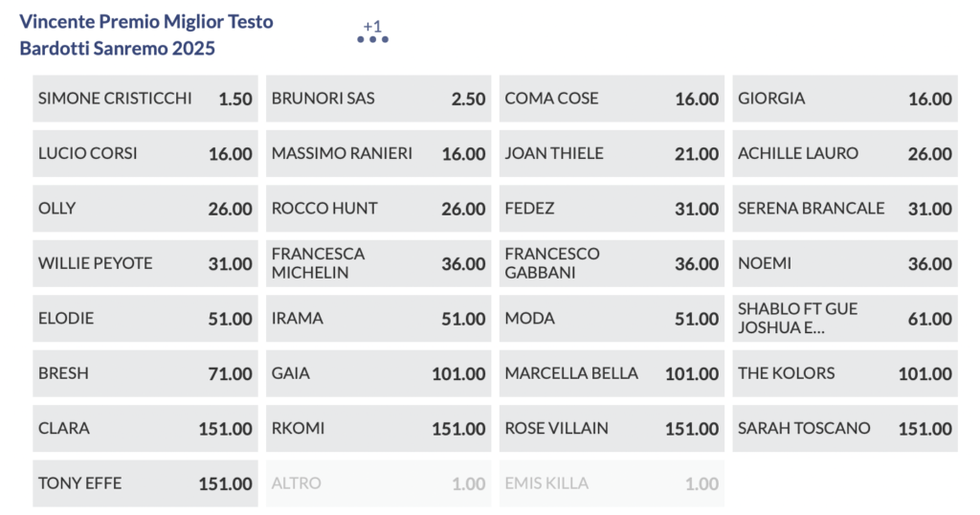This screenshot has width=980, height=515.
Task: Select Willie Peyote at 31.00
Action: [x=145, y=263]
